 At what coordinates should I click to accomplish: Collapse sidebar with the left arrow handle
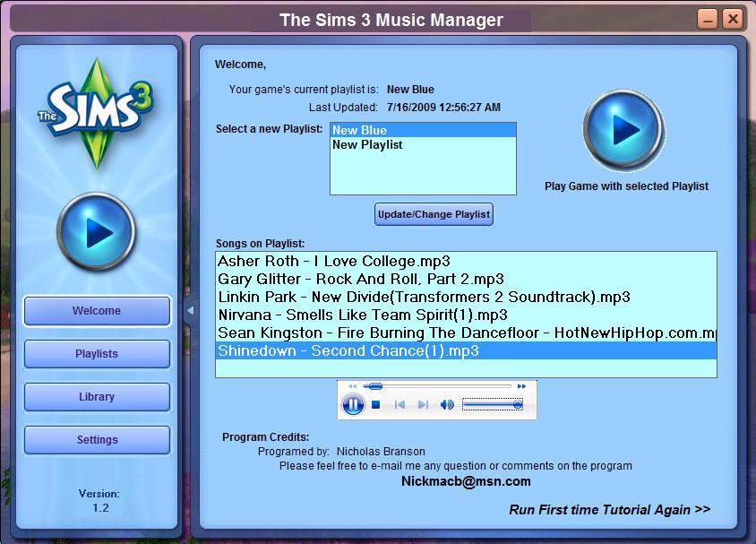click(190, 311)
